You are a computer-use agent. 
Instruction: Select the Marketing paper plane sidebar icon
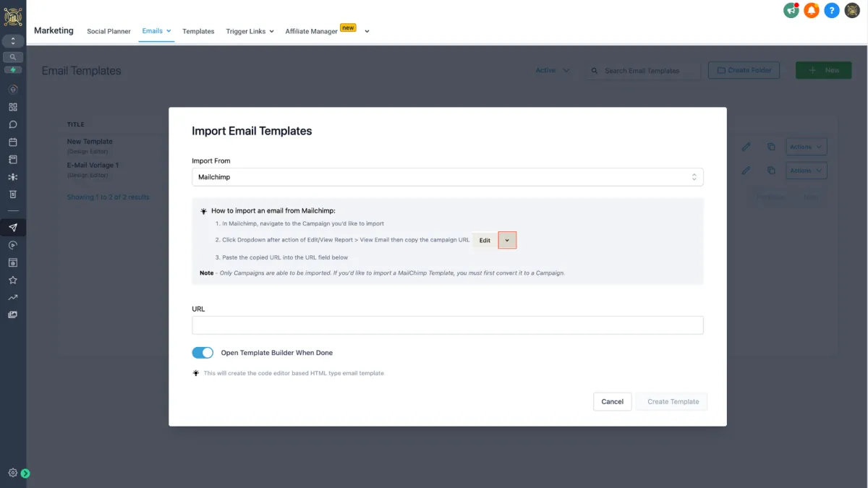click(x=13, y=228)
